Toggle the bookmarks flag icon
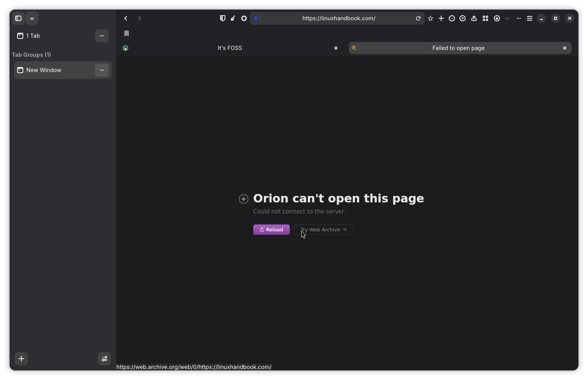This screenshot has width=588, height=380. point(126,34)
